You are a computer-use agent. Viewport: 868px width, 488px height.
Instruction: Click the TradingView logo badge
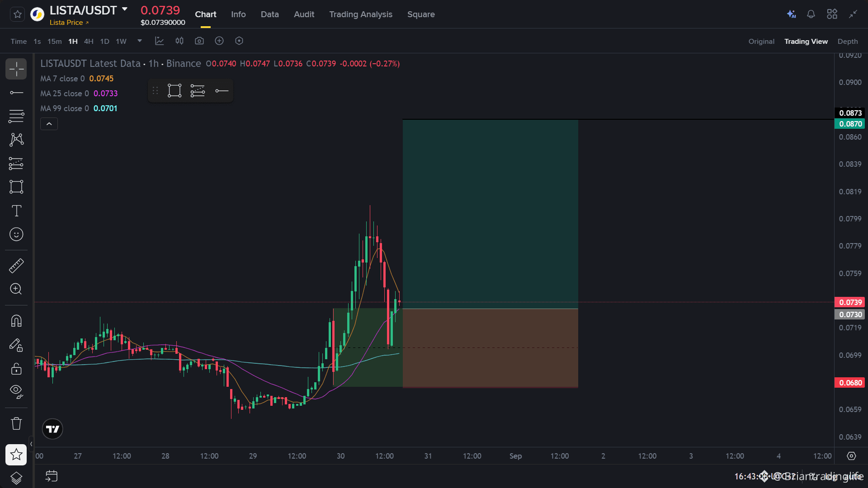click(52, 429)
